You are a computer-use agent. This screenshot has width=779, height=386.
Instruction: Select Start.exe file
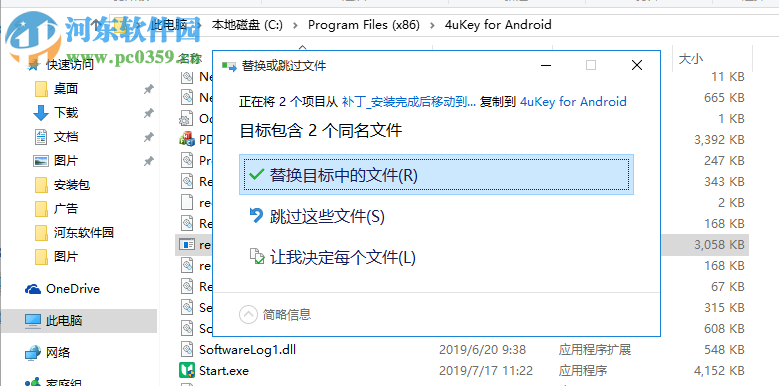[224, 371]
